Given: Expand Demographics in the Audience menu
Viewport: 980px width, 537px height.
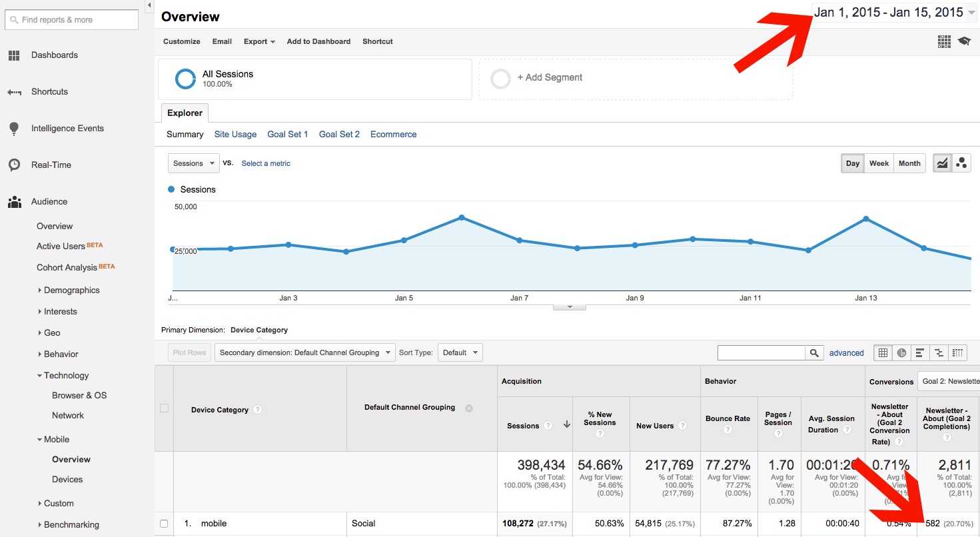Looking at the screenshot, I should pyautogui.click(x=71, y=290).
